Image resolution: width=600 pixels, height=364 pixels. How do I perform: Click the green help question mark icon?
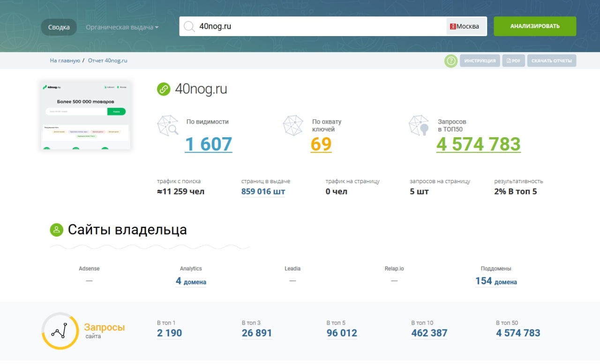pyautogui.click(x=451, y=61)
